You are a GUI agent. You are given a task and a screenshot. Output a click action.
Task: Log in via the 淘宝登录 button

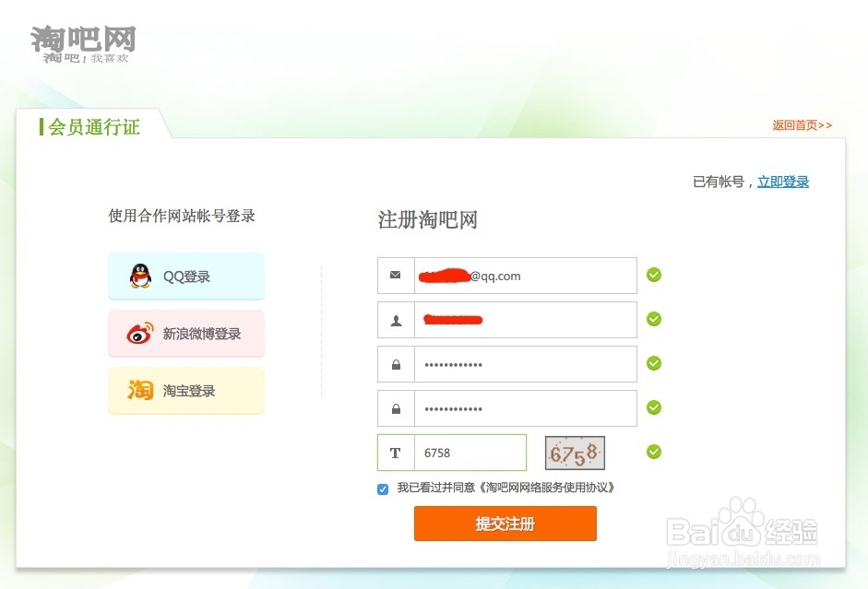click(x=186, y=390)
